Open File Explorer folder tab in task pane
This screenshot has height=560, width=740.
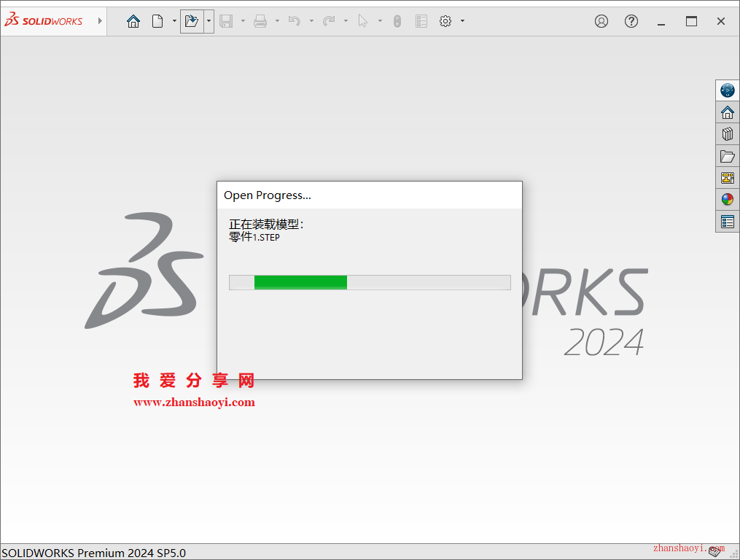pos(728,156)
